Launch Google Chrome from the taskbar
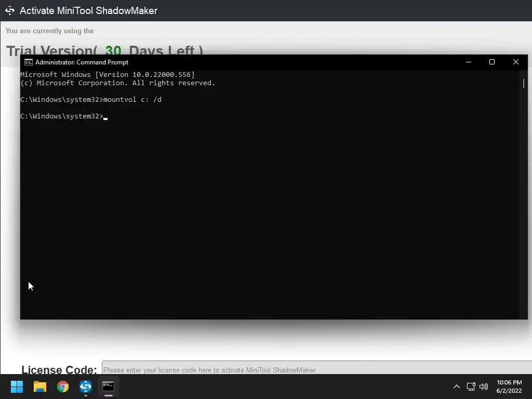The width and height of the screenshot is (532, 399). point(63,387)
